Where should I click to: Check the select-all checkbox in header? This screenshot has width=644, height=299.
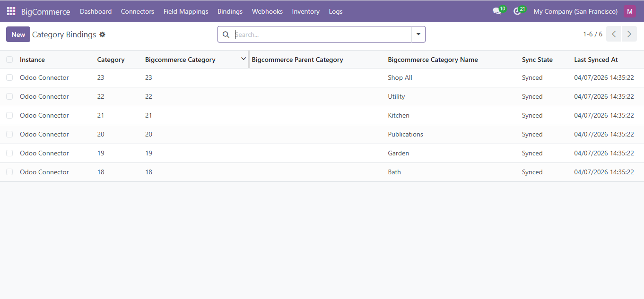click(x=9, y=59)
